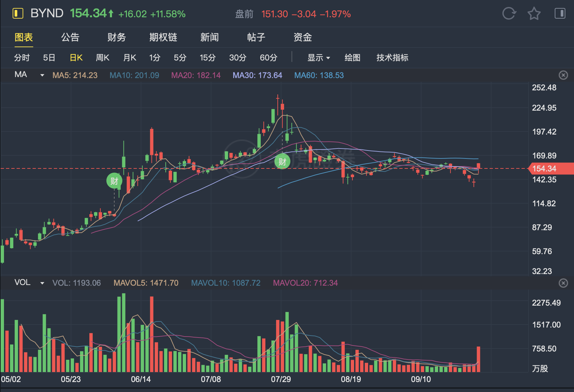Click the refresh icon in header
Screen dimensions: 574x392
pos(509,14)
